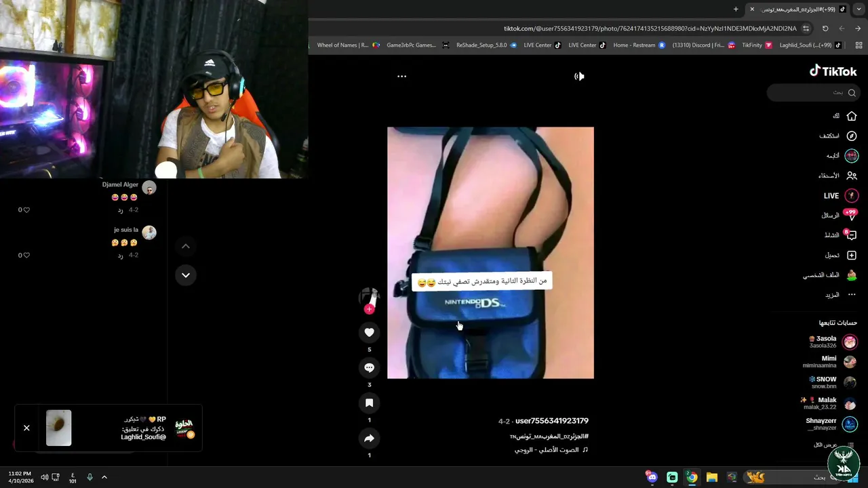Viewport: 868px width, 488px height.
Task: Open the TikFinity bookmark
Action: [x=757, y=45]
